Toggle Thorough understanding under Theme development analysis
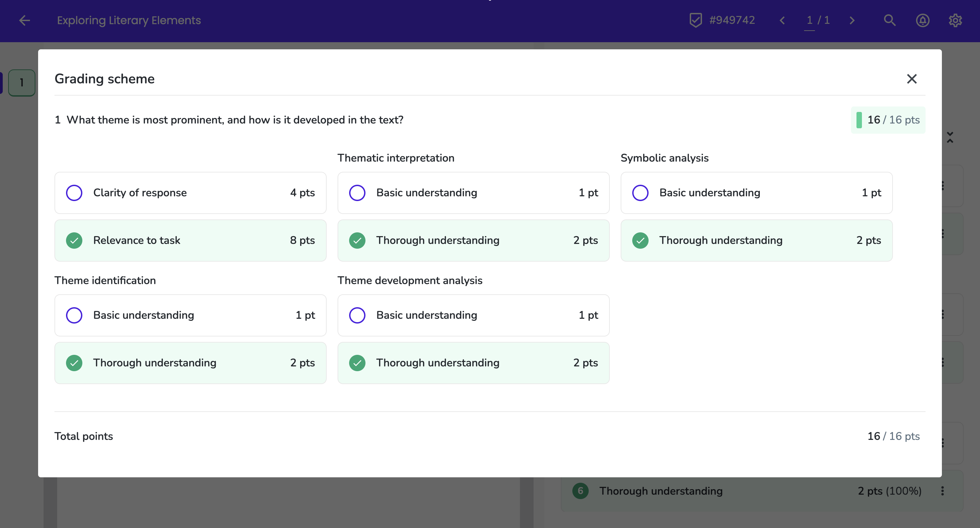 [x=473, y=363]
